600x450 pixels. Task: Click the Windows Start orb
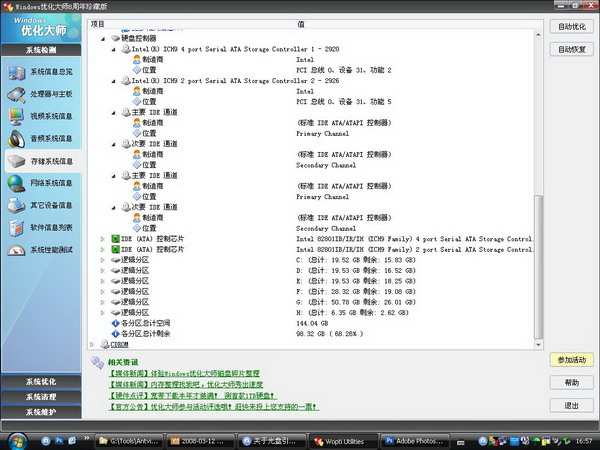coord(17,440)
